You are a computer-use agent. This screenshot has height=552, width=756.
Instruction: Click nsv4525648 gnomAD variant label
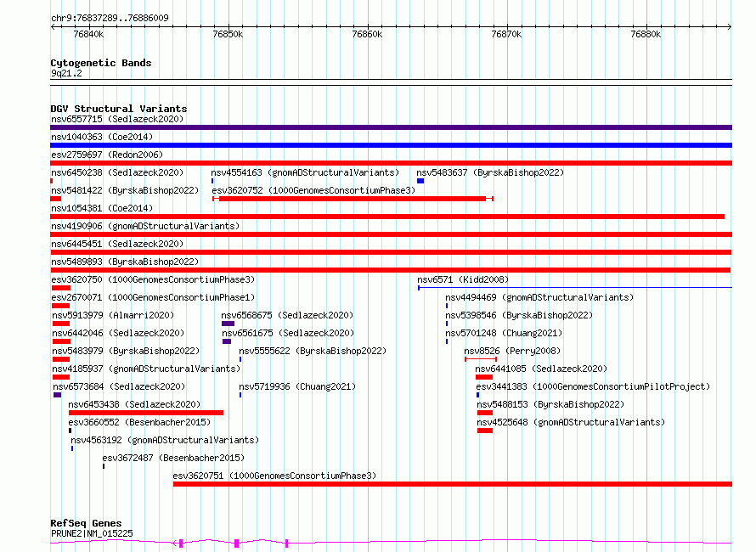click(571, 422)
